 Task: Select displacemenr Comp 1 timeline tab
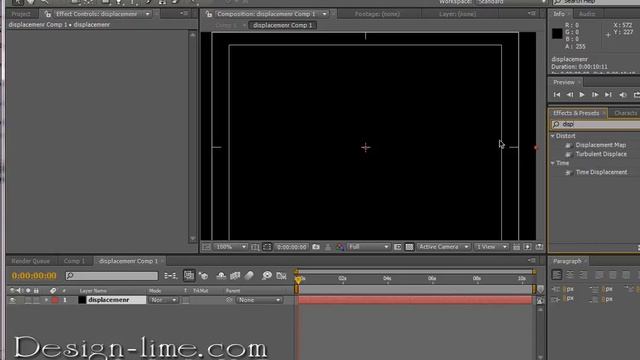click(128, 261)
